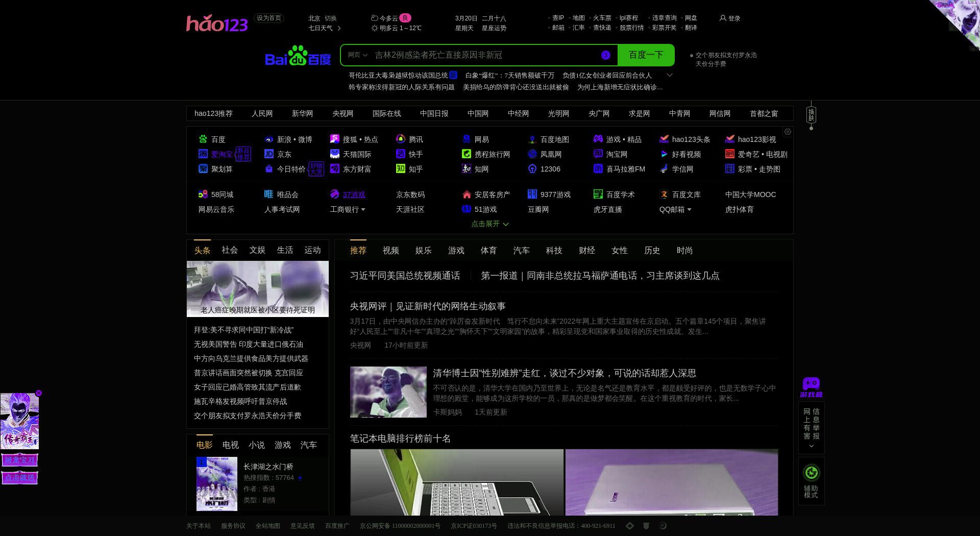980x536 pixels.
Task: Open the 工商银行 dropdown arrow
Action: coord(363,209)
